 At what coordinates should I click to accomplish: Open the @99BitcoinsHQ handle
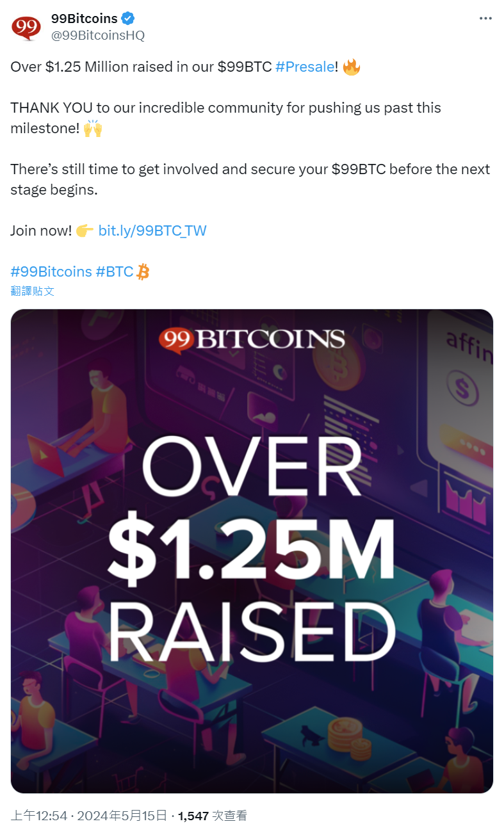pos(97,36)
